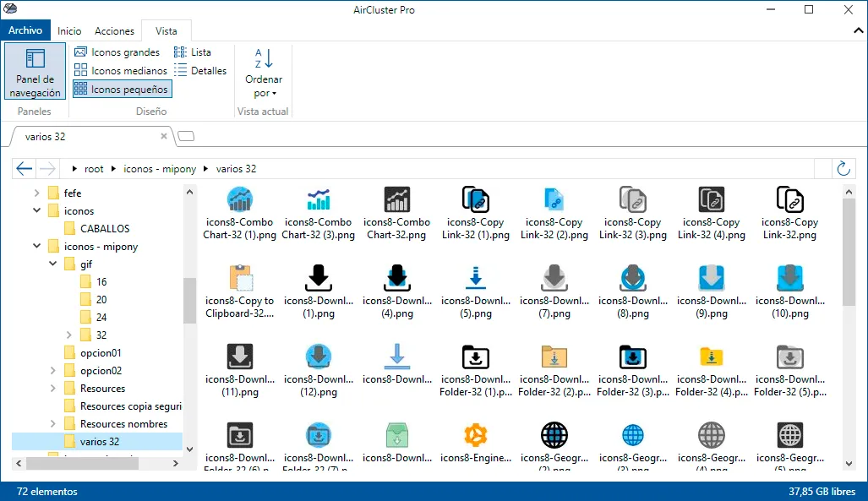
Task: Collapse the iconos - mipony node
Action: tap(36, 247)
